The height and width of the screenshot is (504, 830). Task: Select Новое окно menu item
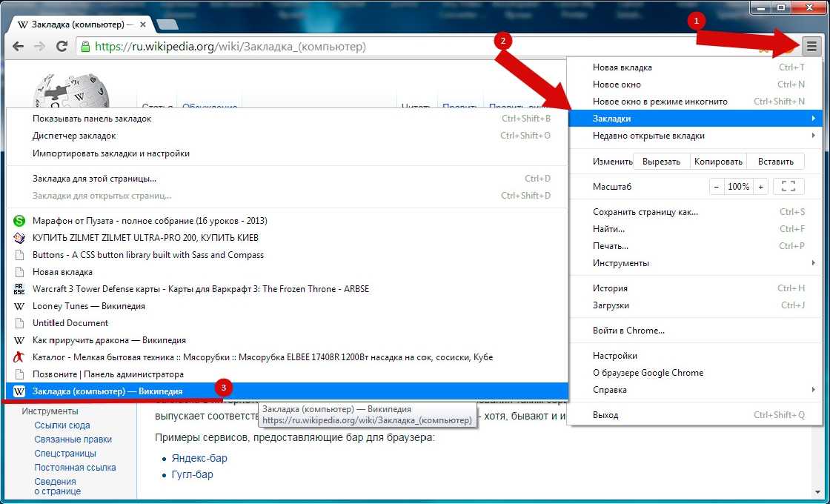point(696,84)
